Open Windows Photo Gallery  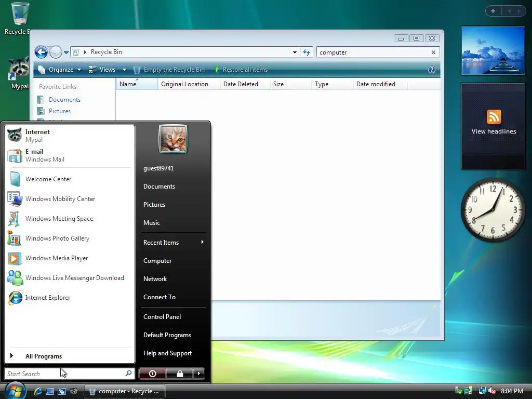point(70,238)
